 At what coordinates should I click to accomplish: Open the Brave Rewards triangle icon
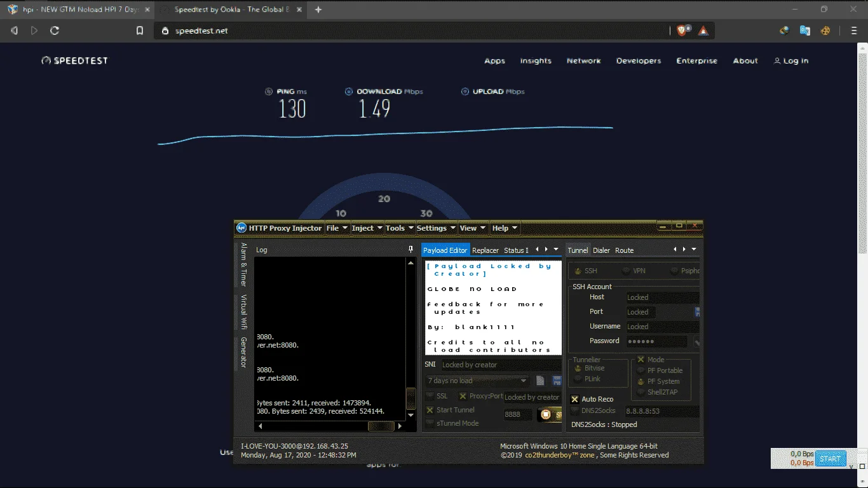tap(703, 30)
